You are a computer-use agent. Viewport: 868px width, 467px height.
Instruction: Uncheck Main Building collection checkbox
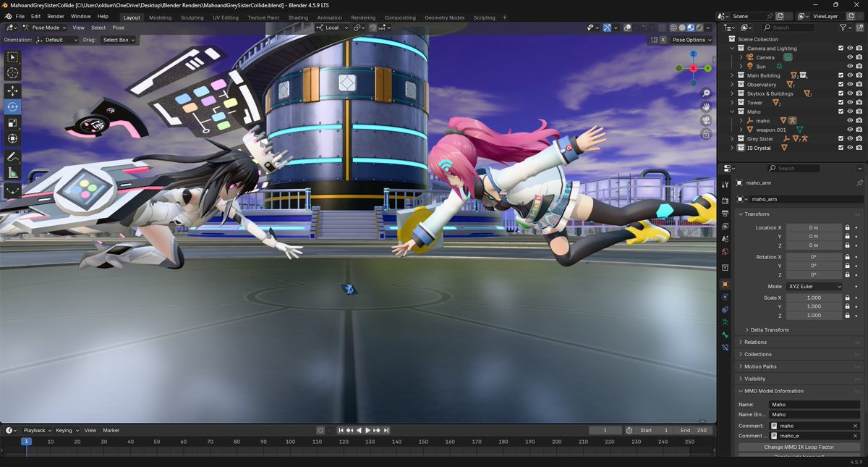[841, 75]
